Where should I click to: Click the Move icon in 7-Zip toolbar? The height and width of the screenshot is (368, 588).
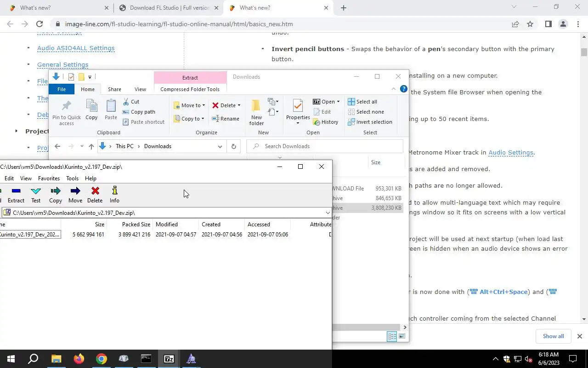75,195
